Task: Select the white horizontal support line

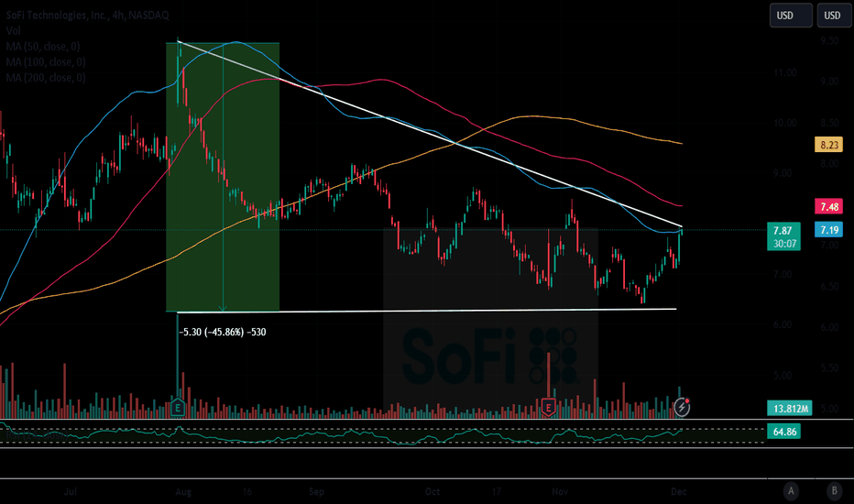Action: click(x=427, y=311)
